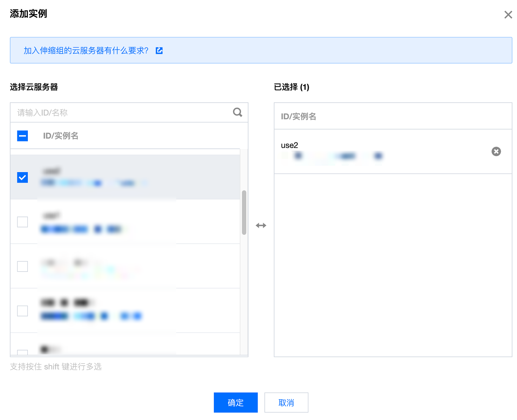Toggle the select-all checkbox beside ID/实例名
The width and height of the screenshot is (517, 420).
point(23,136)
